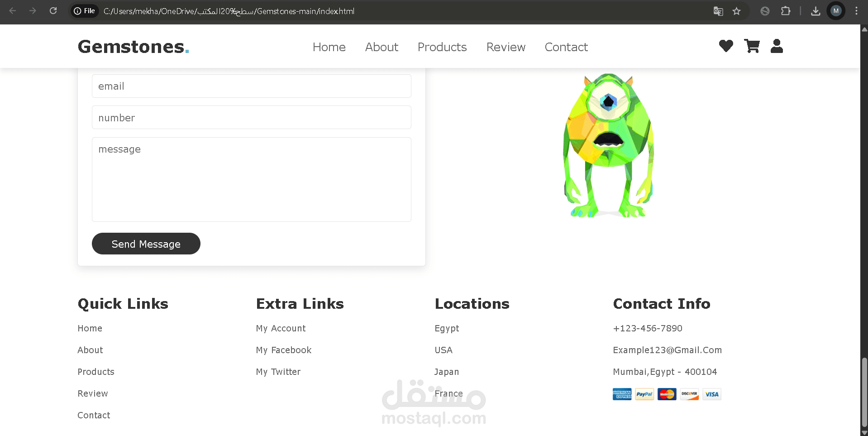Screen dimensions: 868x436
Task: Open Home under Quick Links
Action: 90,328
